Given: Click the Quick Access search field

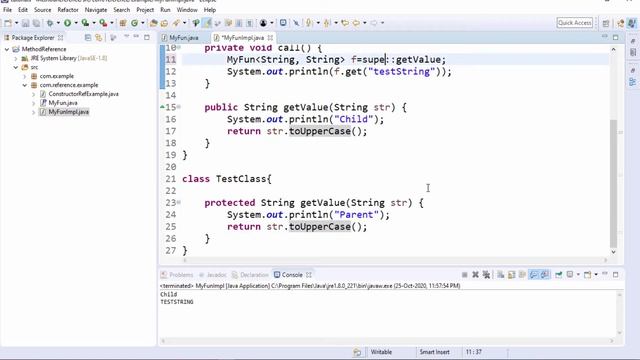Looking at the screenshot, I should point(575,23).
